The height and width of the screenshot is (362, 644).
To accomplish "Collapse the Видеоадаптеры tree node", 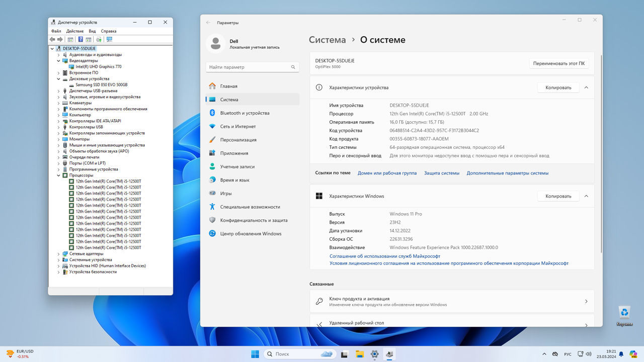I will tap(58, 61).
